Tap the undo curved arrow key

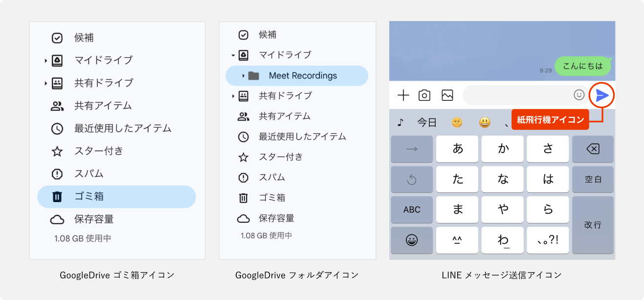pyautogui.click(x=412, y=180)
